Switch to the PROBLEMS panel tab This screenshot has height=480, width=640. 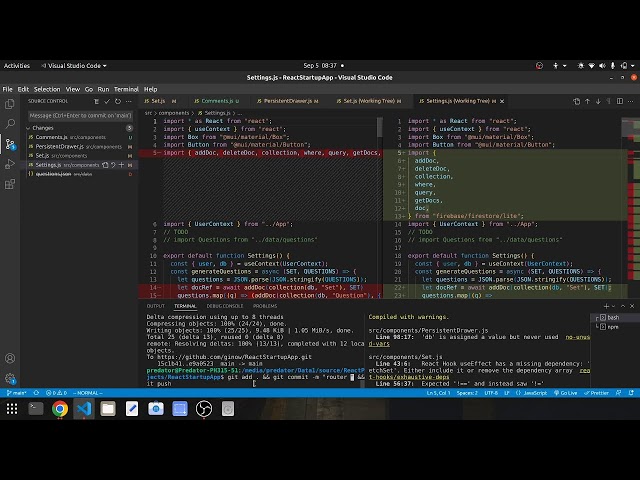[265, 306]
